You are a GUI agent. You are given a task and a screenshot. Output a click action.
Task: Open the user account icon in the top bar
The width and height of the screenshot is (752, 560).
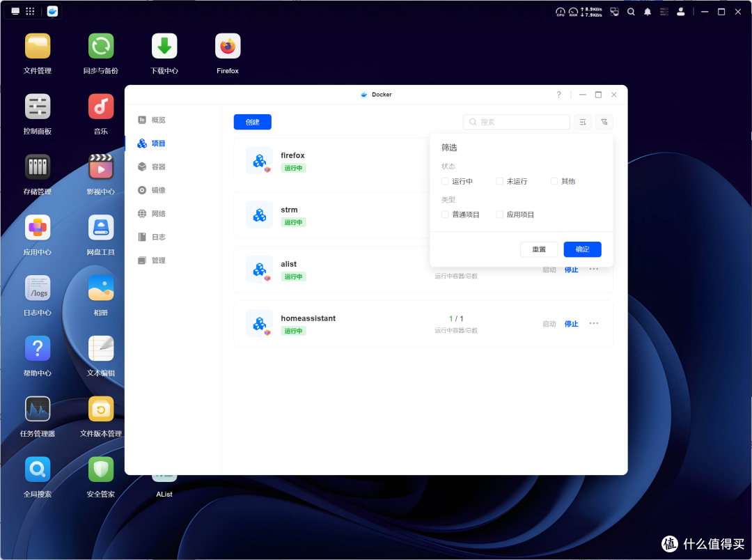tap(680, 12)
